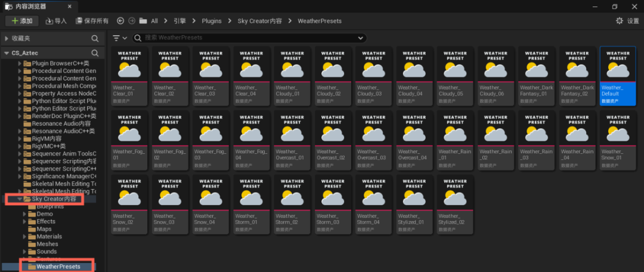This screenshot has width=644, height=272.
Task: Select Weather_Clear_04 preset asset
Action: tap(252, 76)
